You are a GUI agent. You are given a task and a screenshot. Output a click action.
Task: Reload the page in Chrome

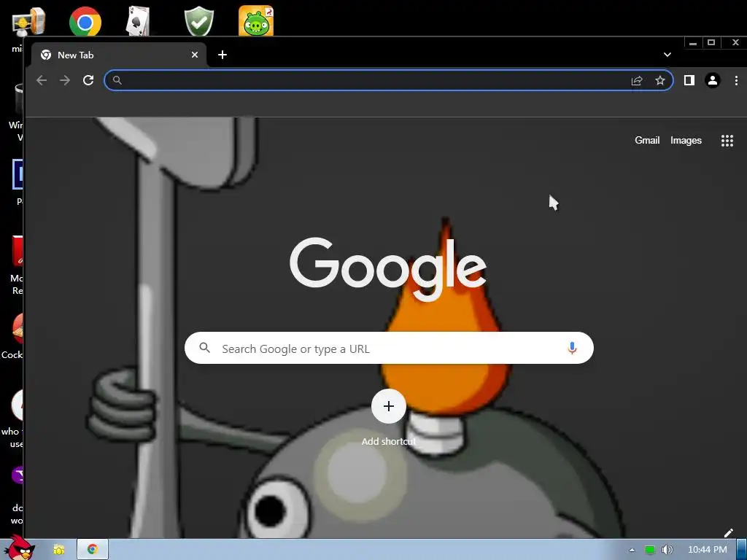coord(88,80)
